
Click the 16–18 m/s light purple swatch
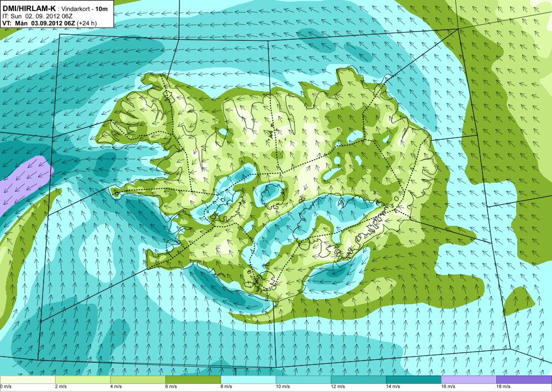pos(469,380)
